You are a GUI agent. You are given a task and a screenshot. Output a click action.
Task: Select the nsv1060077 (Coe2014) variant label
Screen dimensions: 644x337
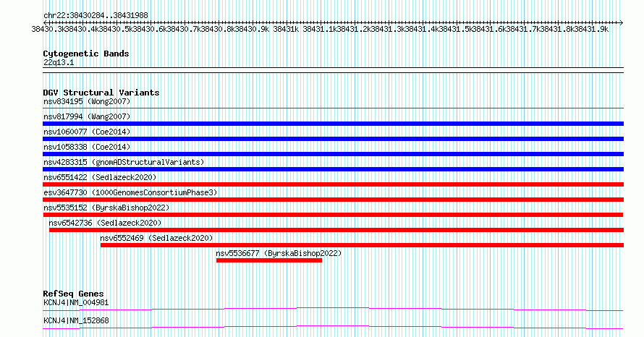87,132
